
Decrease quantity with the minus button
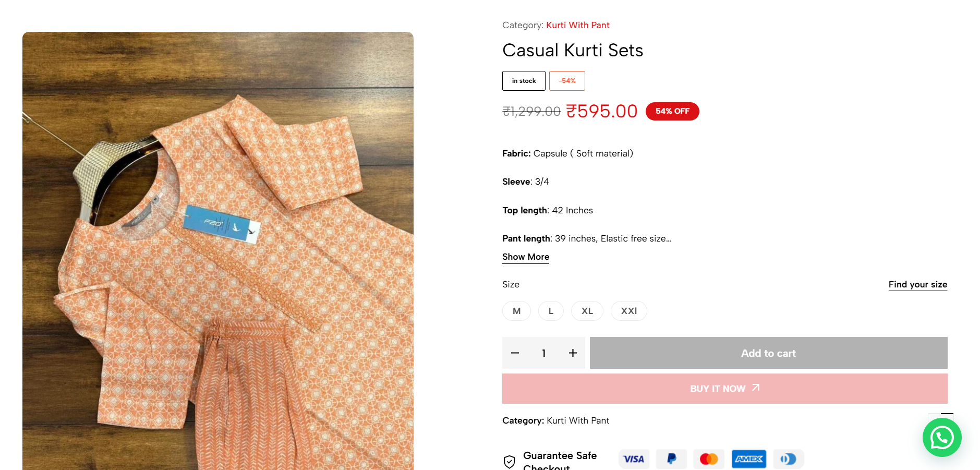click(x=515, y=353)
